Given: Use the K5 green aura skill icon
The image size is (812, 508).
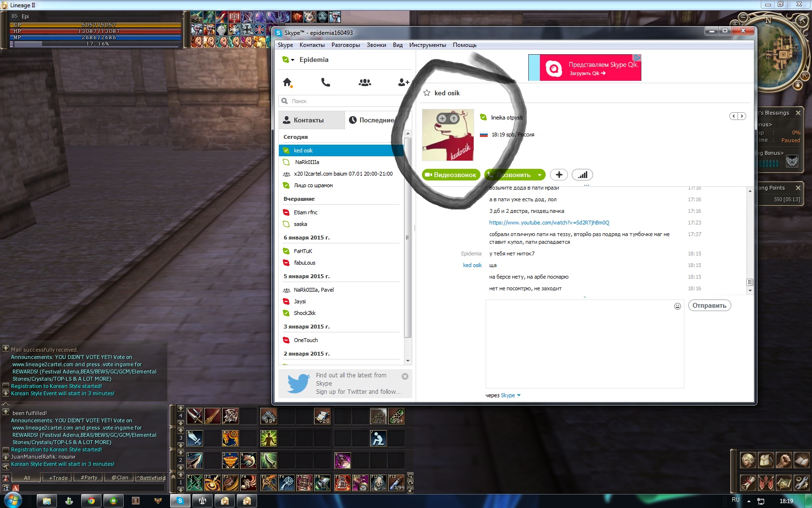Looking at the screenshot, I should [269, 438].
